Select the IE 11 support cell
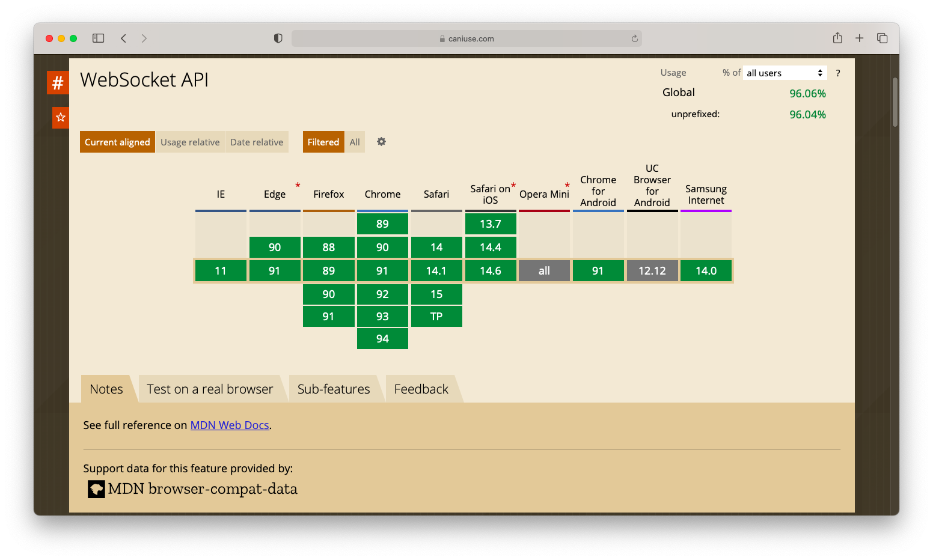The width and height of the screenshot is (933, 560). [221, 270]
